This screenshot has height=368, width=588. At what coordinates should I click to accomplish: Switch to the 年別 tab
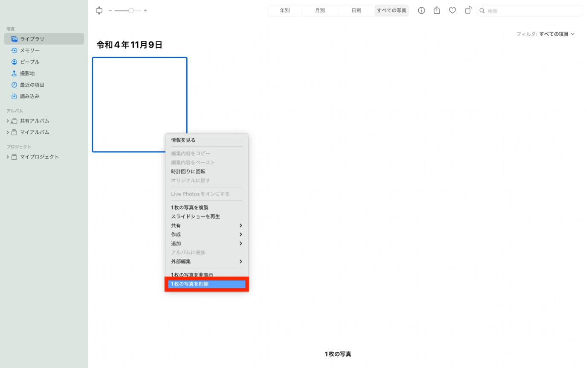[284, 11]
